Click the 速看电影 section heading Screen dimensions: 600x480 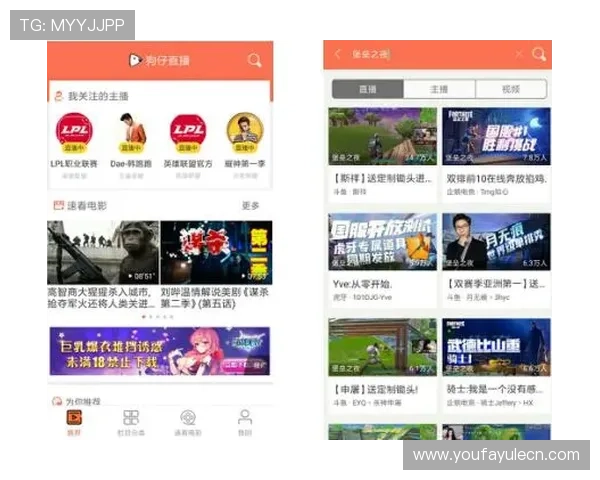[87, 206]
